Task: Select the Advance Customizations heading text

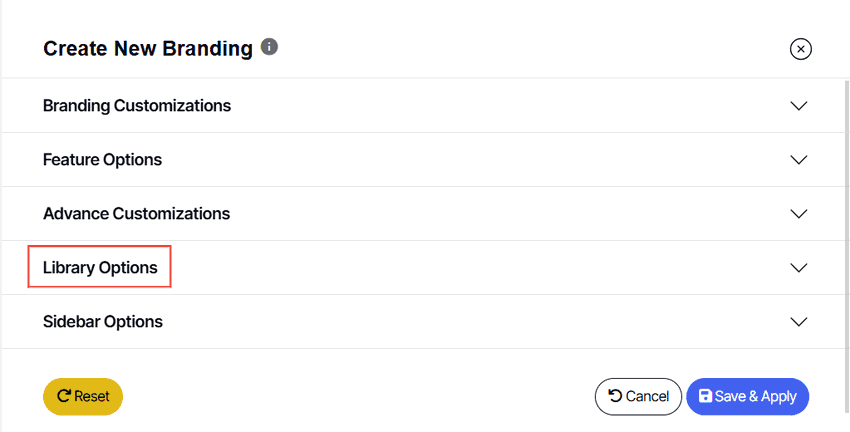Action: pos(137,214)
